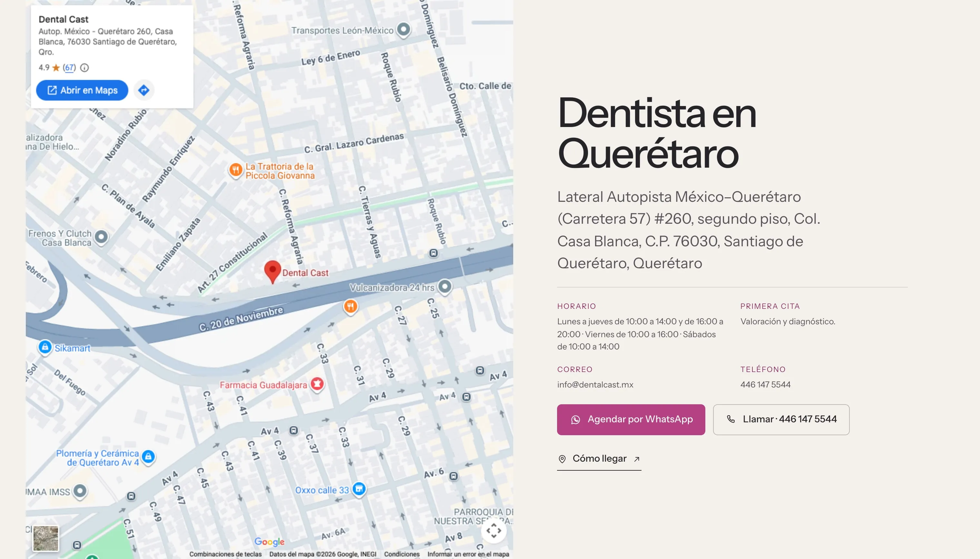This screenshot has width=980, height=559.
Task: Click the clinic address paragraph
Action: pyautogui.click(x=689, y=230)
